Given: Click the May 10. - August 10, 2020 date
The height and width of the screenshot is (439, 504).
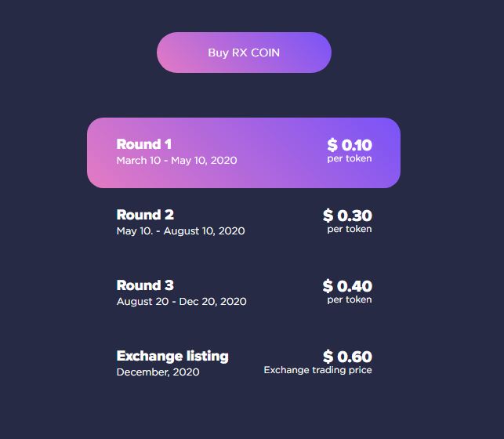Looking at the screenshot, I should 180,230.
